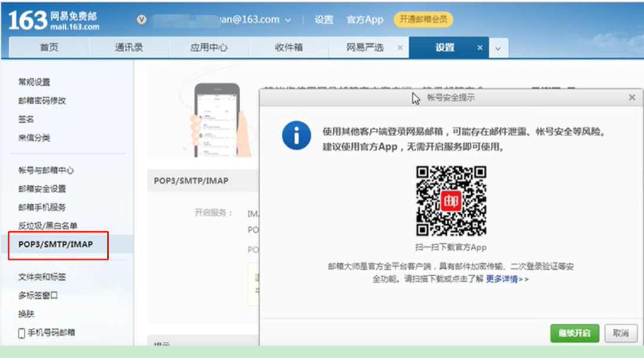Switch to 通讯录 tab
Viewport: 644px width, 358px height.
[x=128, y=47]
